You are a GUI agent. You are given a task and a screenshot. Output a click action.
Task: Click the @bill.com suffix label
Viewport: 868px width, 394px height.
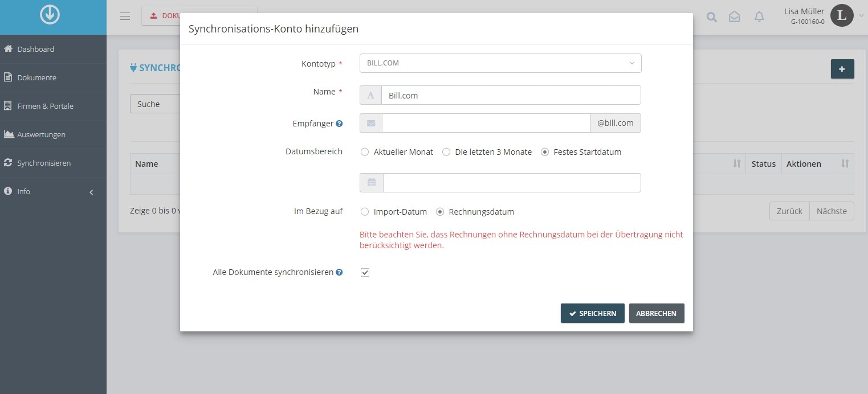[616, 123]
